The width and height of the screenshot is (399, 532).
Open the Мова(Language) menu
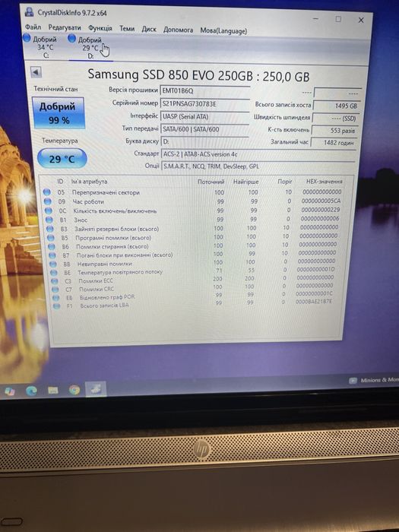pyautogui.click(x=223, y=31)
